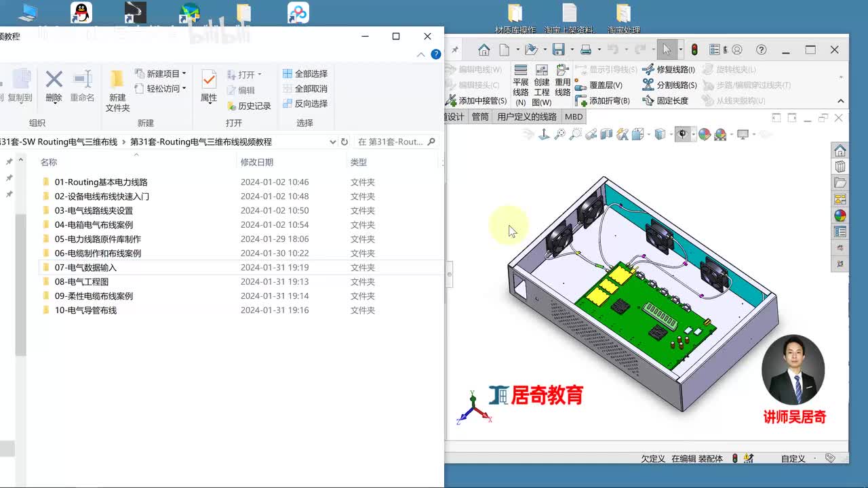Click 覆盖层(V) coverings tool
Screen dimensions: 868x488
tap(599, 85)
